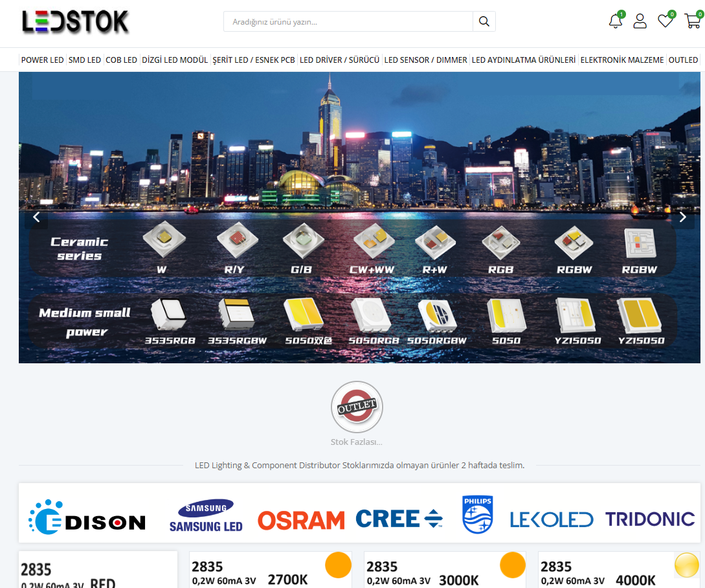Click the search magnifier button
This screenshot has height=588, width=705.
484,21
